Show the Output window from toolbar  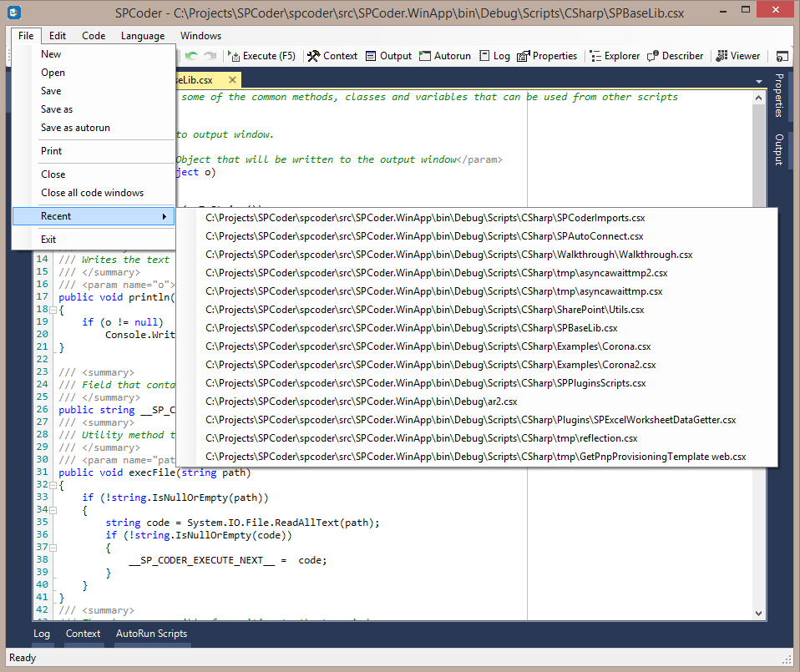point(389,56)
